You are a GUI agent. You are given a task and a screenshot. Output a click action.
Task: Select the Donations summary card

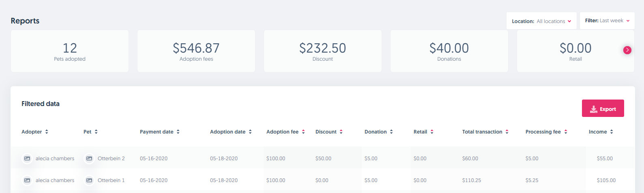[449, 51]
